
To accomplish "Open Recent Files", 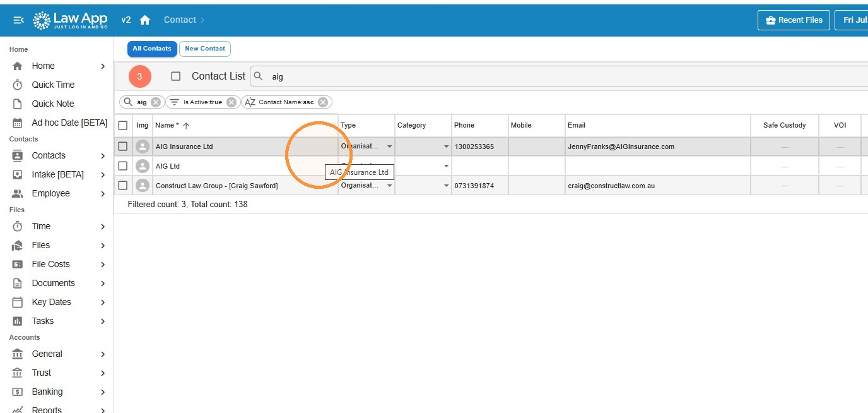I will 794,20.
